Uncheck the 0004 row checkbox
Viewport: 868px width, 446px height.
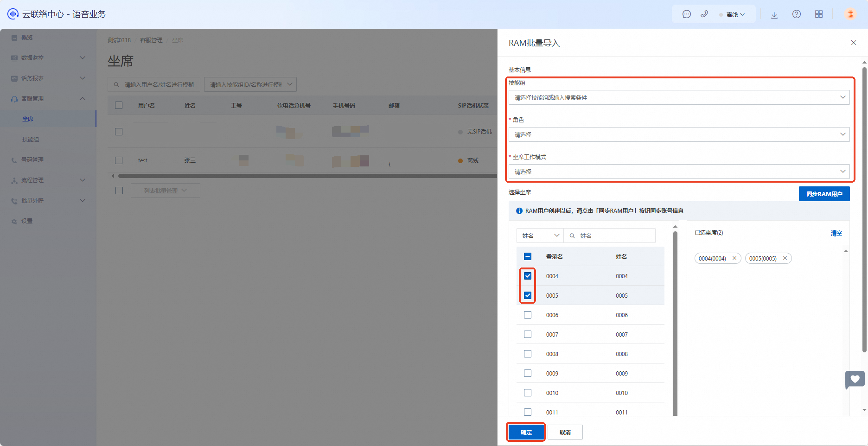coord(528,276)
